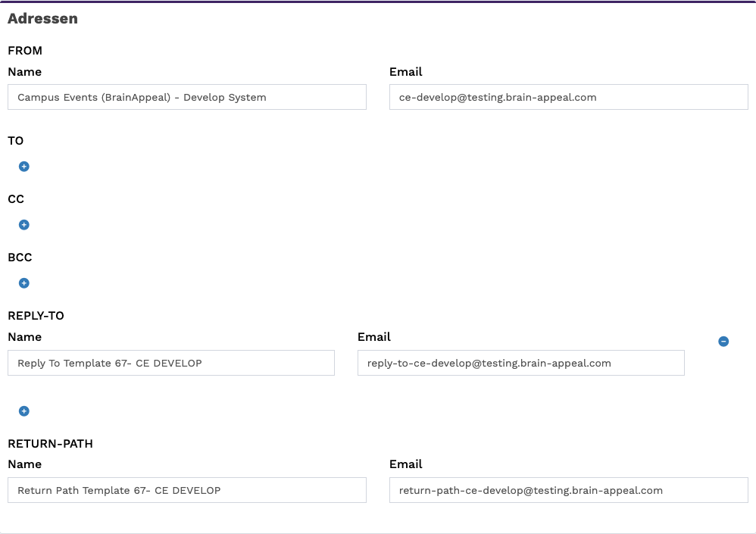Image resolution: width=756 pixels, height=534 pixels.
Task: Select the RETURN-PATH section label
Action: tap(51, 443)
